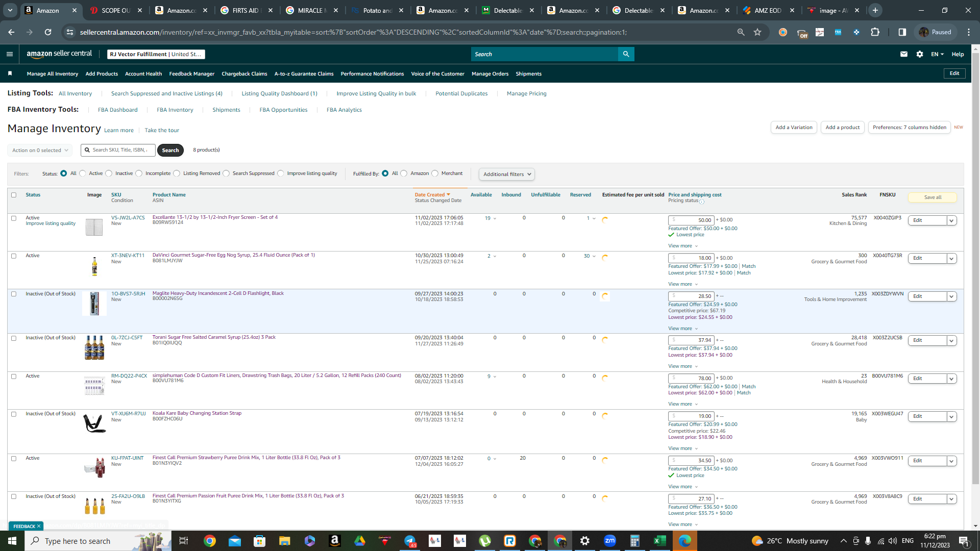Select the Active status radio button

tap(83, 173)
